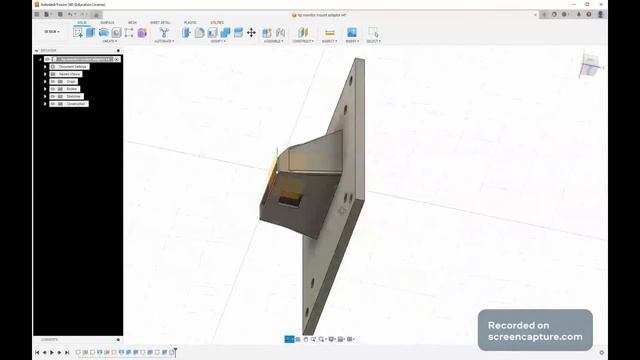This screenshot has width=640, height=360.
Task: Click the Save icon in quick access bar
Action: (60, 14)
